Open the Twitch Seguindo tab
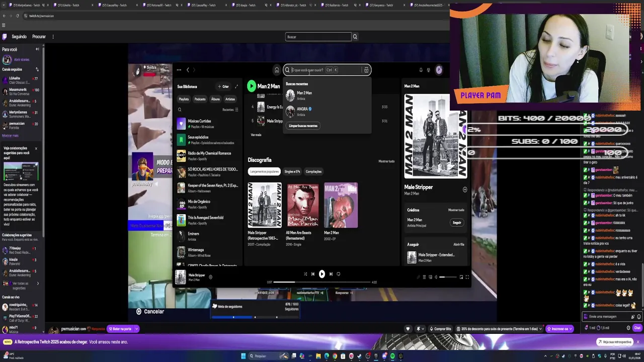The image size is (644, 362). point(19,37)
